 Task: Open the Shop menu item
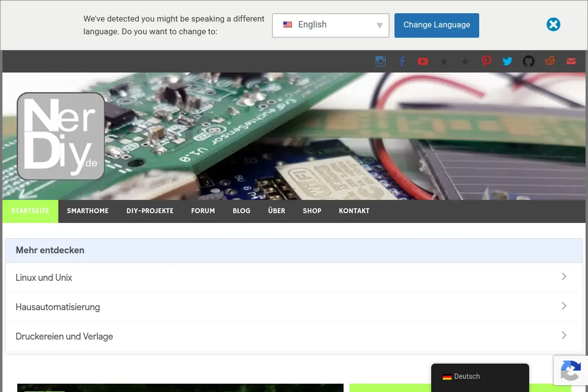point(312,211)
